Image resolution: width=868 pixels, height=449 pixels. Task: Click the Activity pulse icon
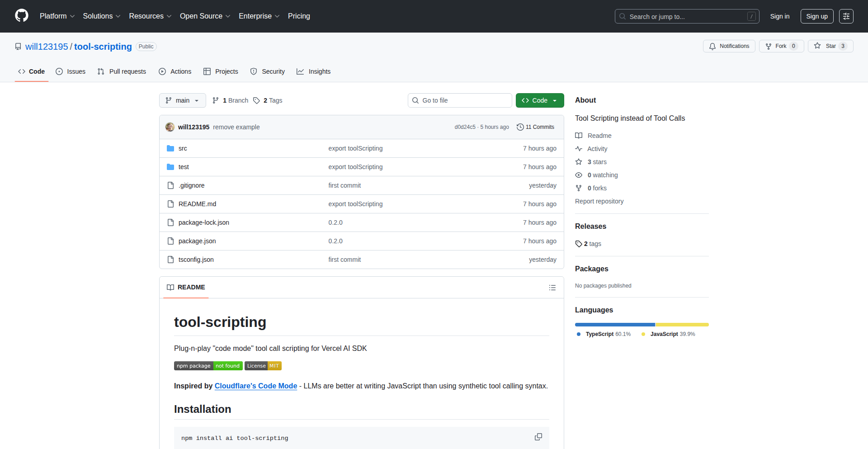tap(579, 149)
